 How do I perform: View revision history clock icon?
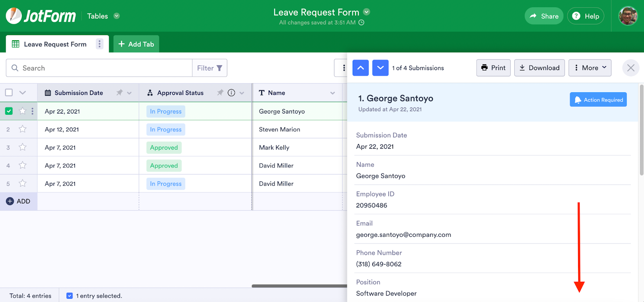(x=361, y=23)
